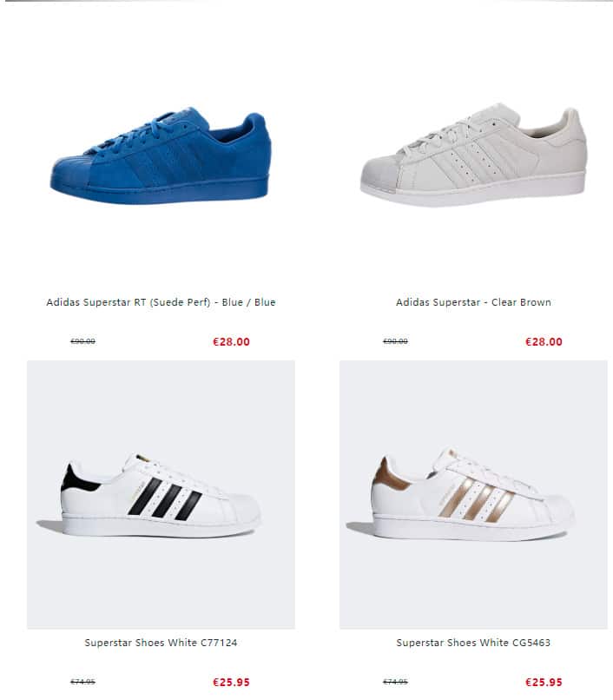Image resolution: width=613 pixels, height=700 pixels.
Task: Click the €25.95 price for Superstar C77124
Action: coord(231,683)
